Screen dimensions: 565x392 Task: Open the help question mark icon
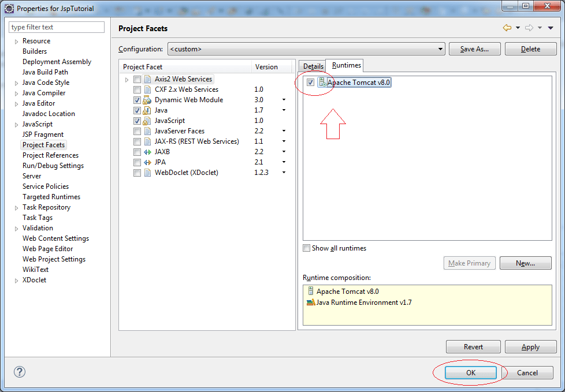click(x=19, y=372)
